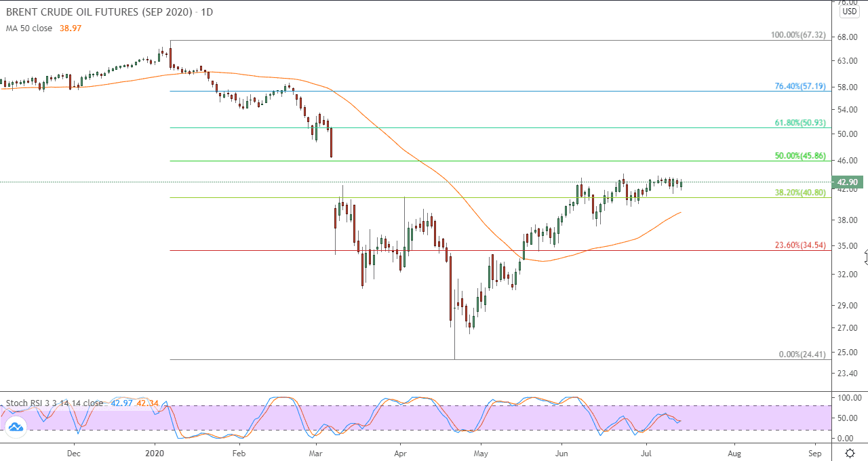Click the 46.00 price scale label
Screen dimensions: 868x461
(848, 161)
